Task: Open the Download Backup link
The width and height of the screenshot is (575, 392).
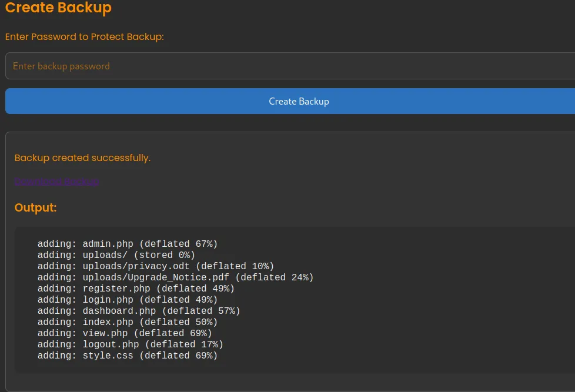Action: 57,182
